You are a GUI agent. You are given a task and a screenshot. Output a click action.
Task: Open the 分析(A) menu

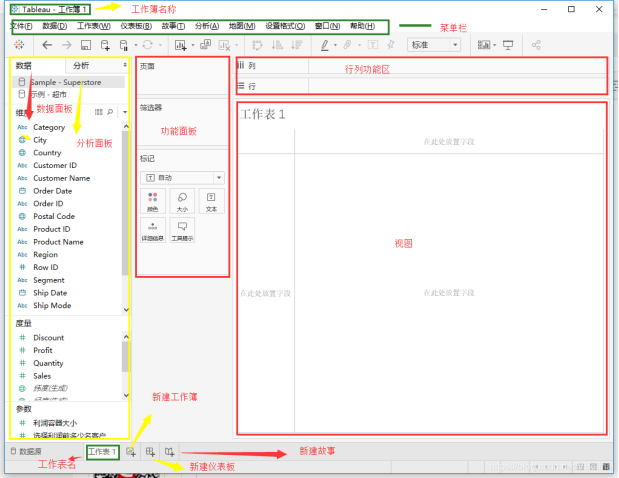pyautogui.click(x=207, y=26)
